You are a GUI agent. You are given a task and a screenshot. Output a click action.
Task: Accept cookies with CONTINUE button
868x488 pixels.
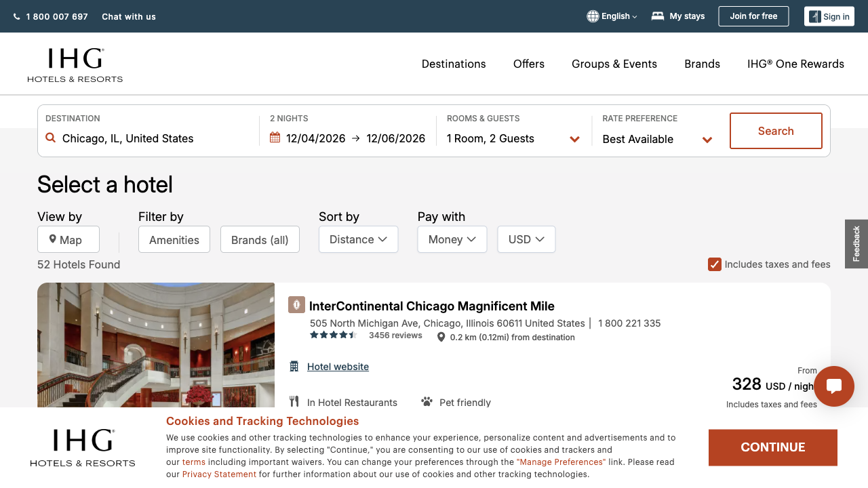773,447
